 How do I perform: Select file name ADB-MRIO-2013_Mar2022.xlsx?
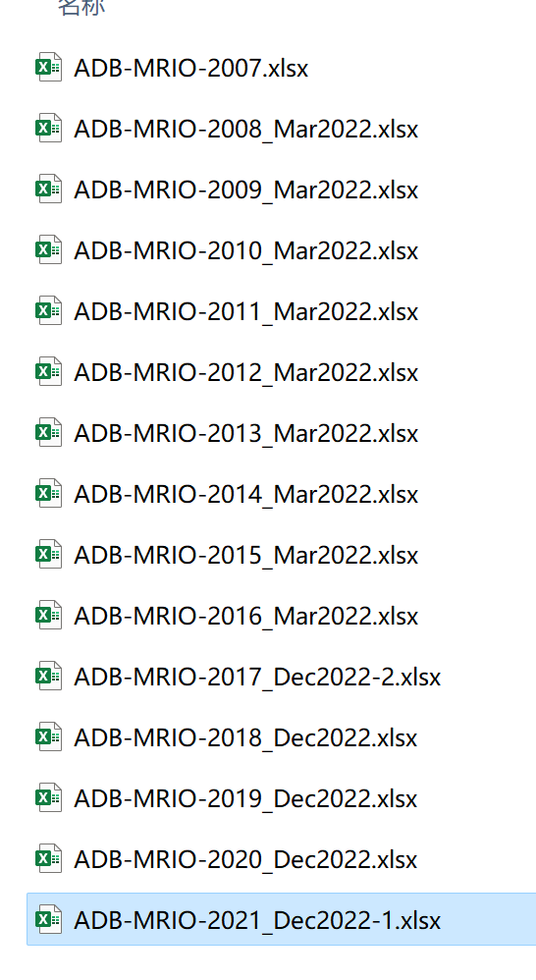pos(246,433)
